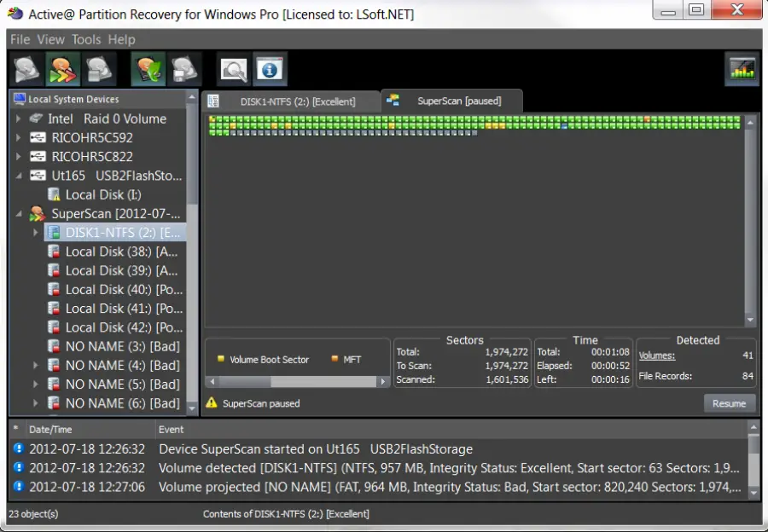The width and height of the screenshot is (768, 532).
Task: Click the legend's horizontal scrollbar right arrow
Action: [x=384, y=382]
